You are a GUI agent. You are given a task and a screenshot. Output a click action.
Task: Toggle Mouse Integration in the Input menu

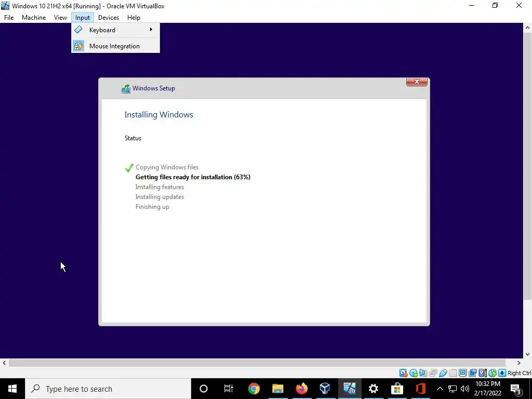(115, 46)
